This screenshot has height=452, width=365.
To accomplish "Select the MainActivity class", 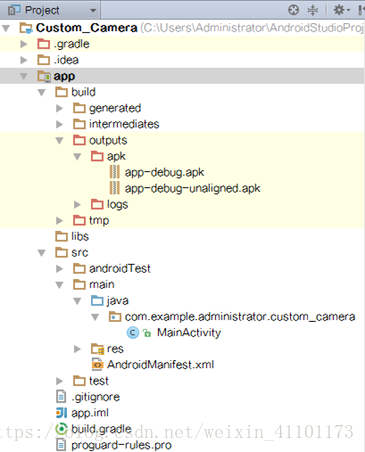I will click(x=189, y=333).
